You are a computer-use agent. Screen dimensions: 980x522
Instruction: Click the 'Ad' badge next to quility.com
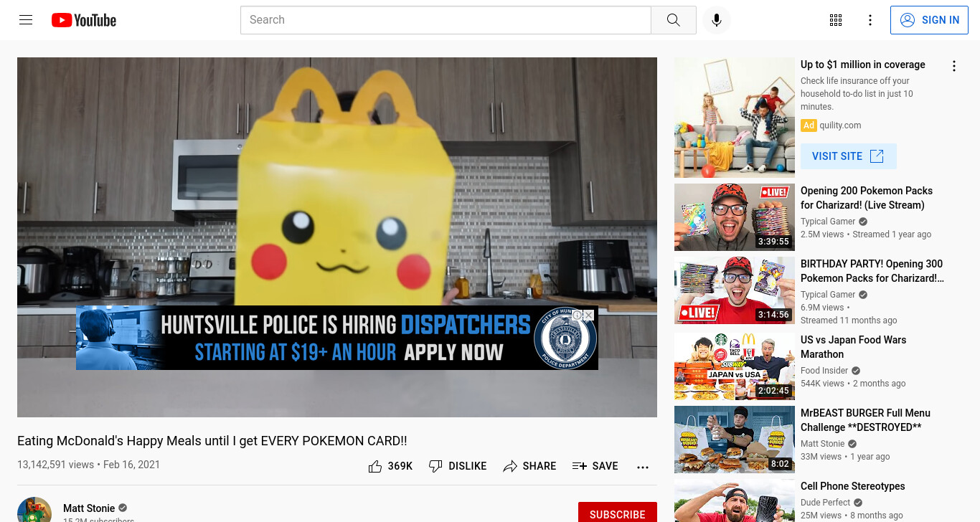pos(809,125)
